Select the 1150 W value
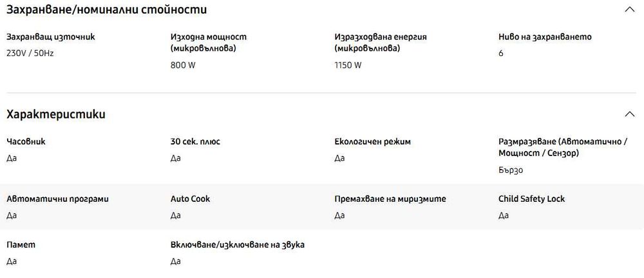Screen dimensions: 644x278 [x=348, y=65]
